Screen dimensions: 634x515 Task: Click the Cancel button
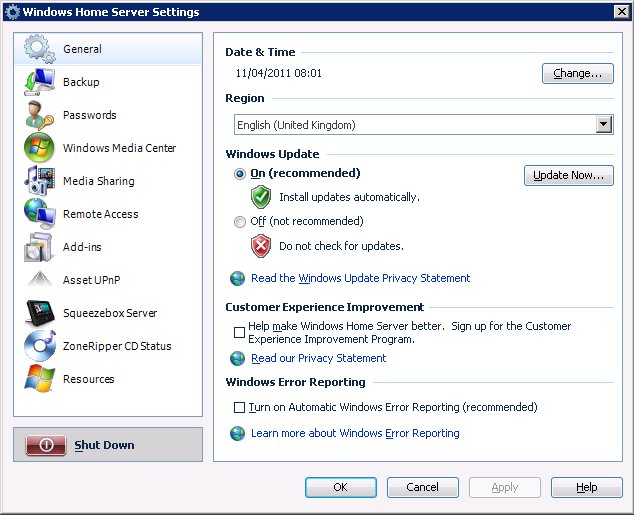tap(423, 487)
